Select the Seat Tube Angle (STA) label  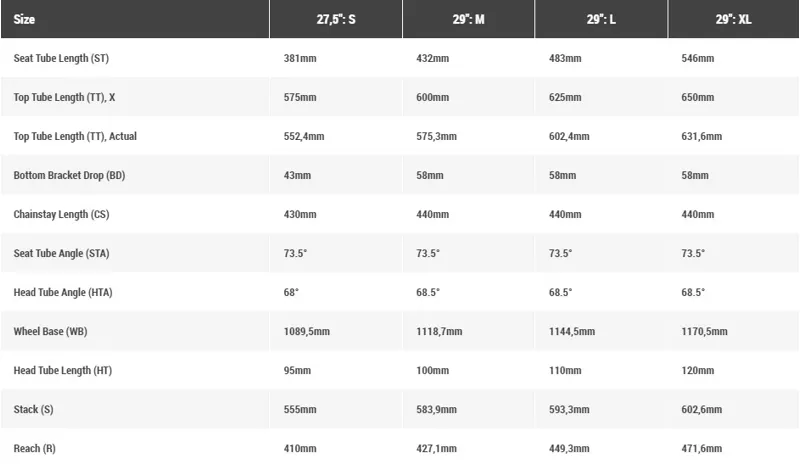(x=63, y=253)
